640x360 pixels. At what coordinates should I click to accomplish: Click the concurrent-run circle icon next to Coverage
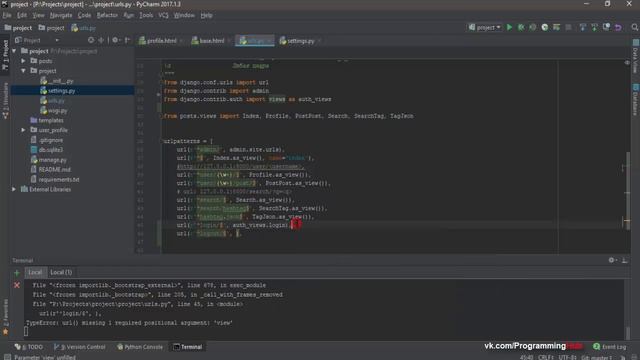tap(544, 27)
